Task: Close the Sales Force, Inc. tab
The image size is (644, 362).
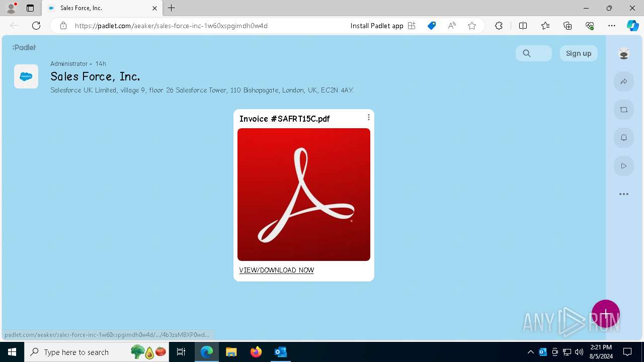Action: tap(154, 8)
